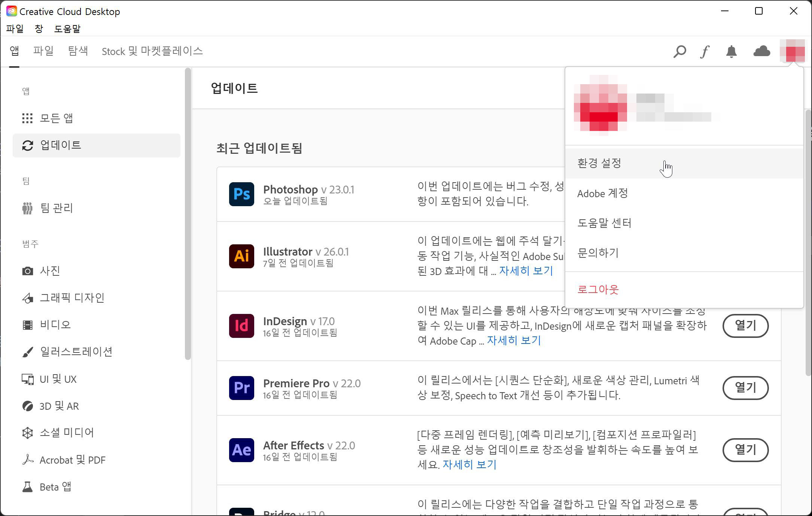Open Premiere Pro with its 열기 button
Image resolution: width=812 pixels, height=516 pixels.
[x=745, y=388]
